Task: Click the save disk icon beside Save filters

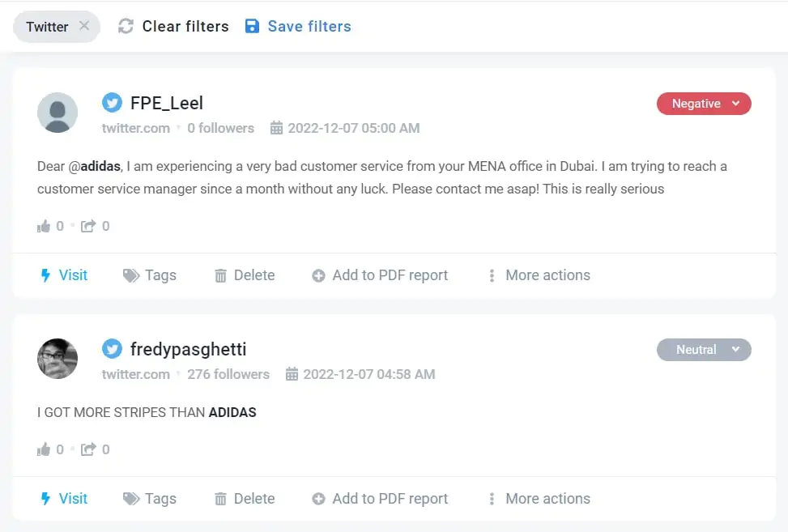Action: (252, 26)
